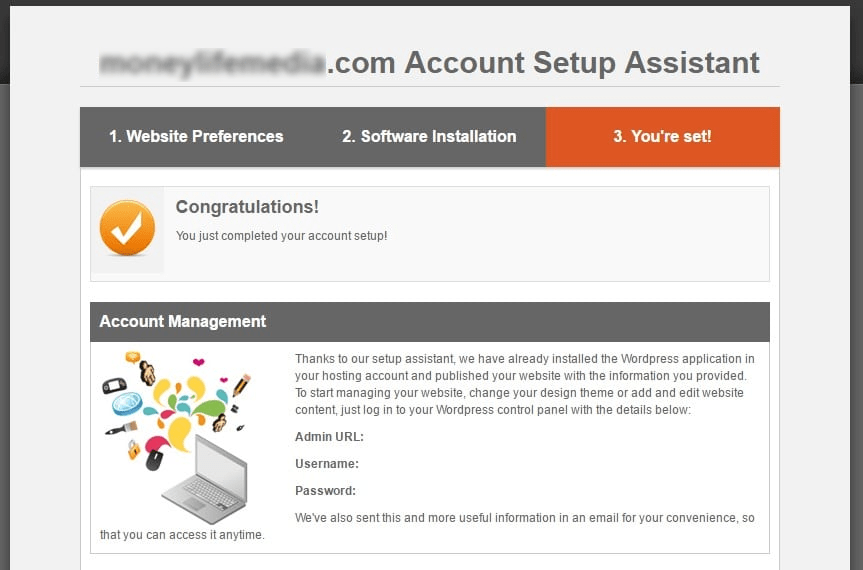This screenshot has height=570, width=863.
Task: Click the blue globe icon in illustration
Action: [x=127, y=403]
